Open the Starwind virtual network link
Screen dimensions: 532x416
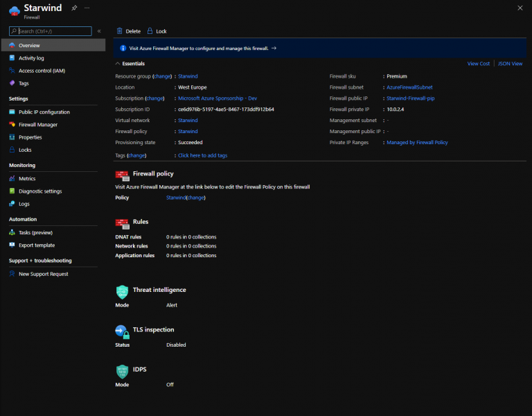click(188, 121)
